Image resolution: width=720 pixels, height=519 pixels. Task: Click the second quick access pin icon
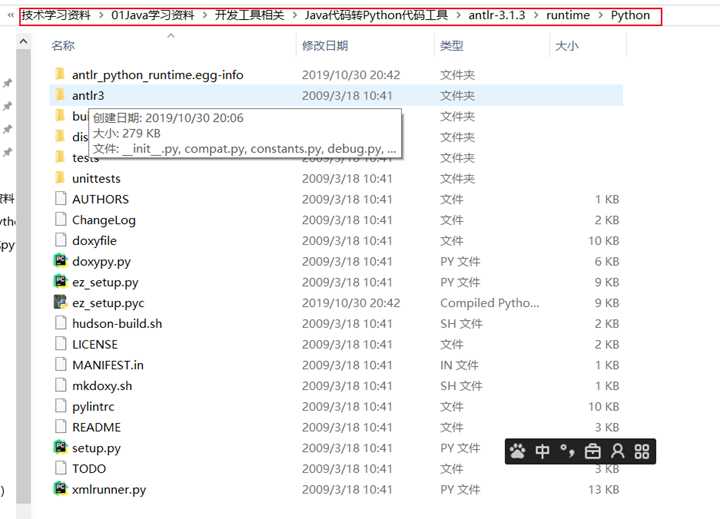[7, 106]
